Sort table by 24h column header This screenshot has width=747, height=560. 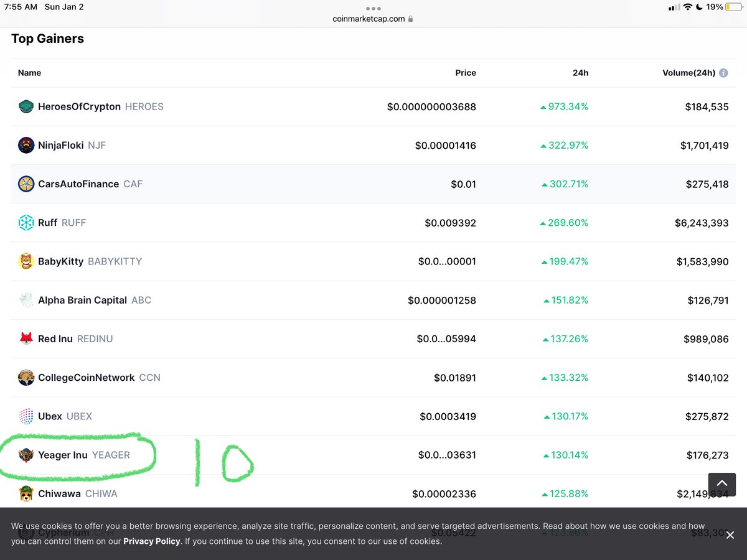[580, 73]
